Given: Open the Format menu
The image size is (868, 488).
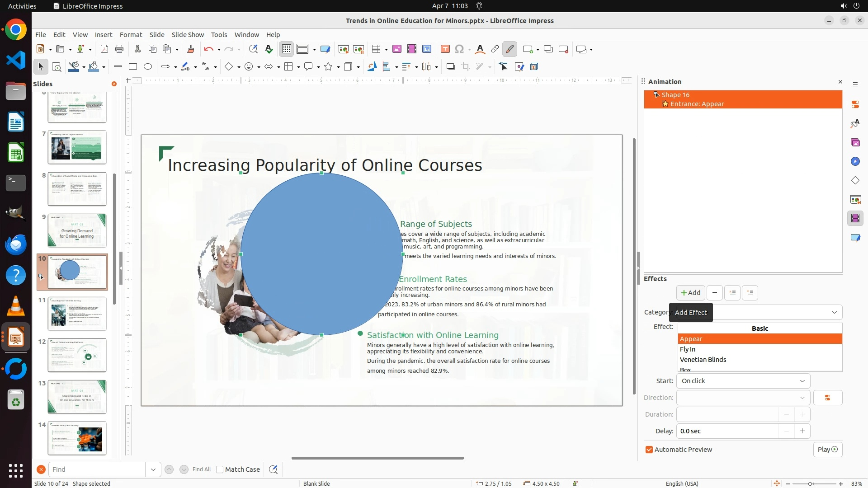Looking at the screenshot, I should 131,35.
